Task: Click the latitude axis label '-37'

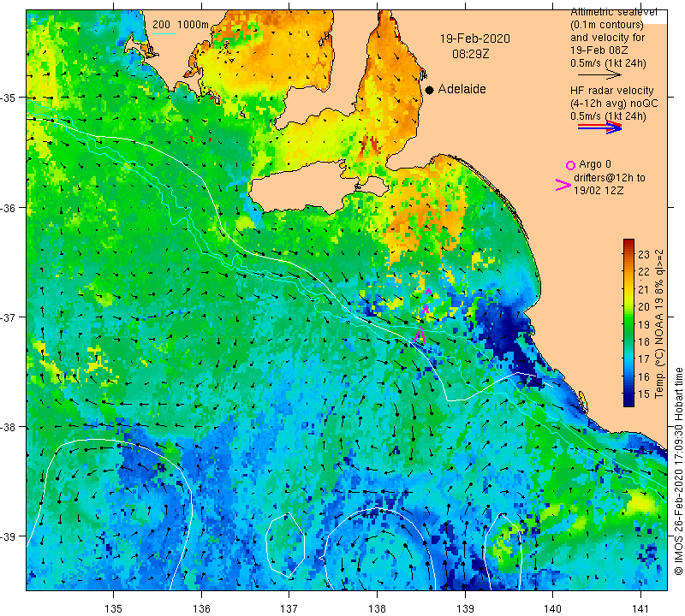Action: (x=8, y=317)
